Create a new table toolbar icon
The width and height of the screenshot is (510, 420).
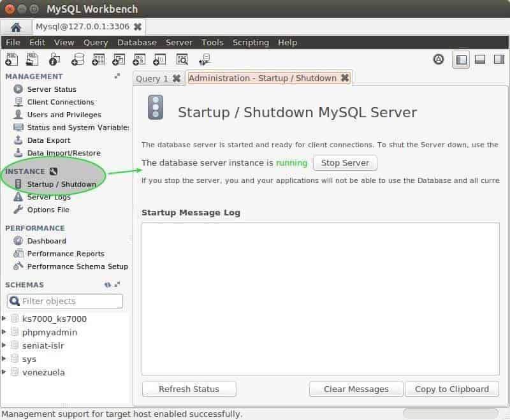[98, 59]
